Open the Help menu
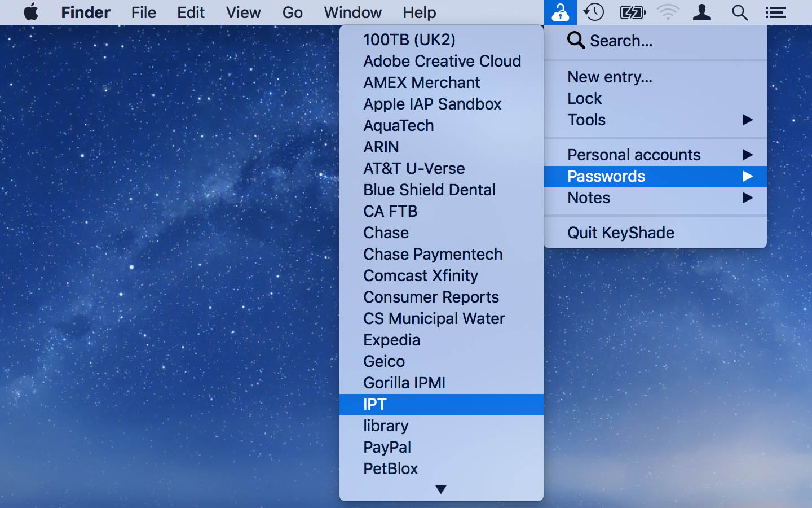The height and width of the screenshot is (508, 812). click(x=419, y=12)
